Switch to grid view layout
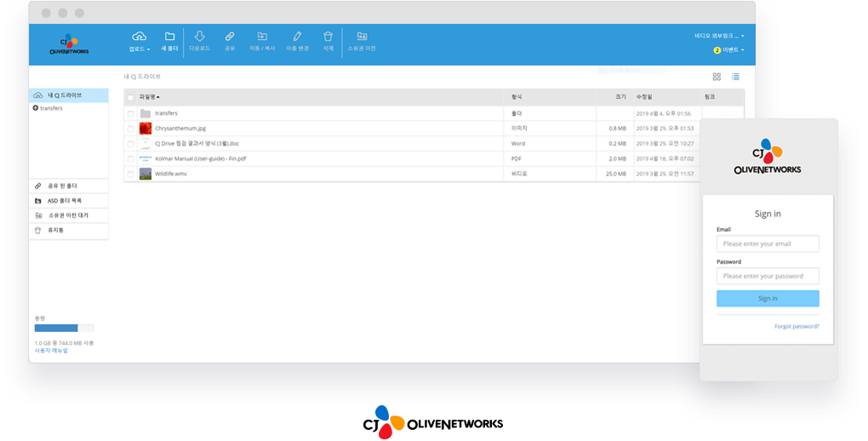This screenshot has height=441, width=868. 717,77
